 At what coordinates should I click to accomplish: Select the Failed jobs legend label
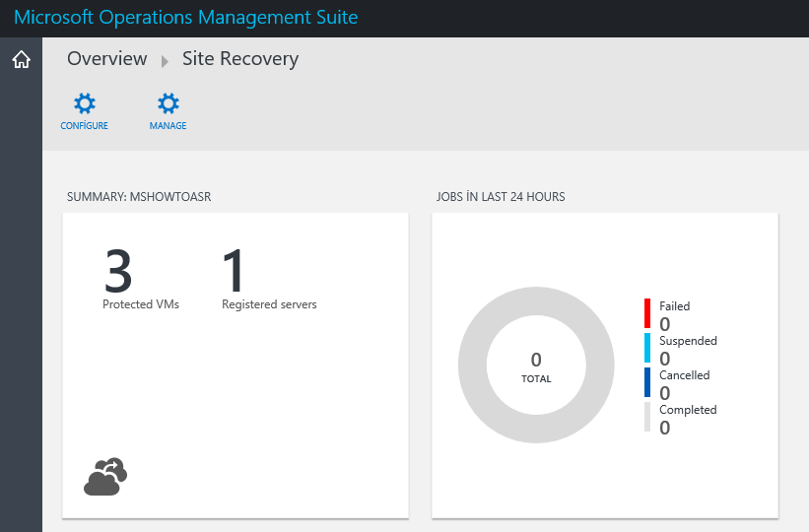[674, 306]
